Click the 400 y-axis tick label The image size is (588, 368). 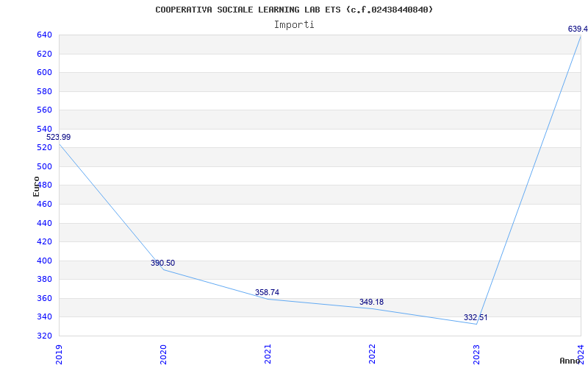point(44,261)
